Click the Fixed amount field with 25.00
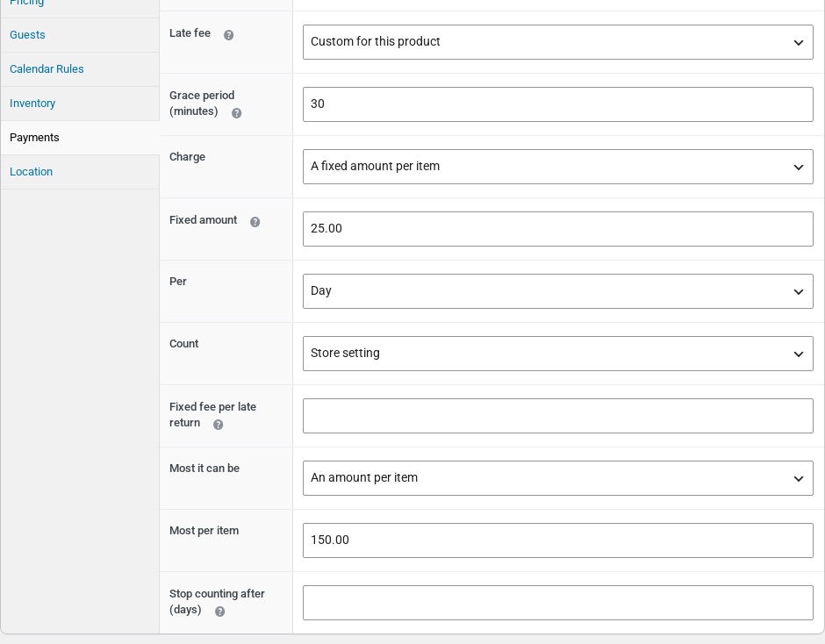This screenshot has width=825, height=644. 557,229
